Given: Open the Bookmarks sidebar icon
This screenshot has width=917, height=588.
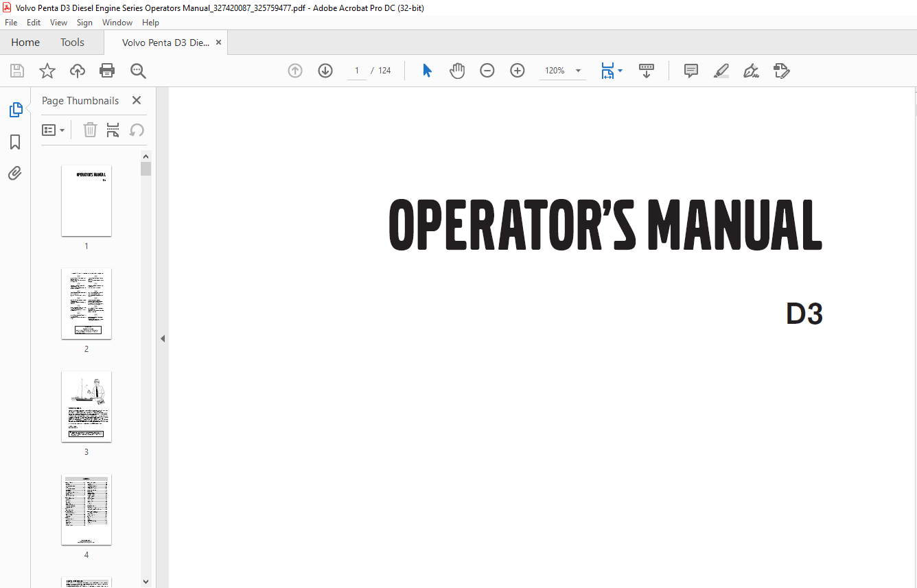Looking at the screenshot, I should 15,142.
